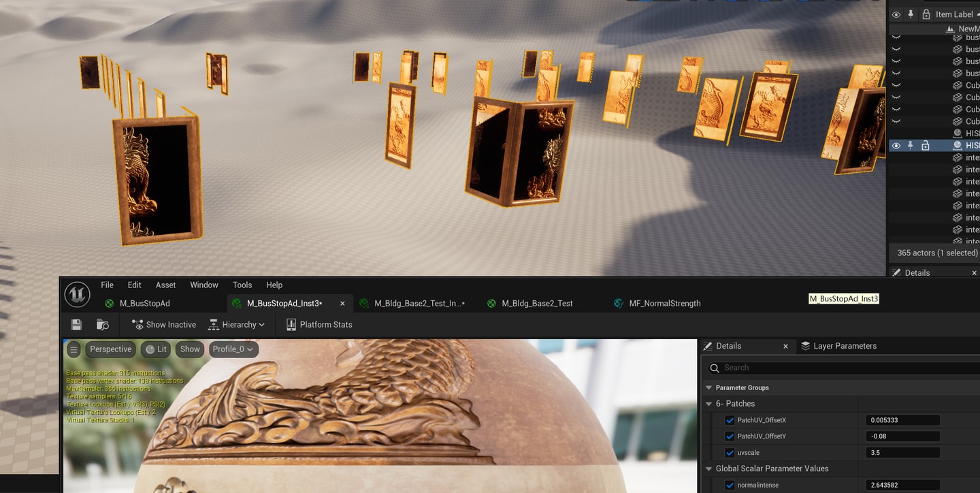
Task: Click the NewM level icon in Outliner
Action: [x=951, y=29]
